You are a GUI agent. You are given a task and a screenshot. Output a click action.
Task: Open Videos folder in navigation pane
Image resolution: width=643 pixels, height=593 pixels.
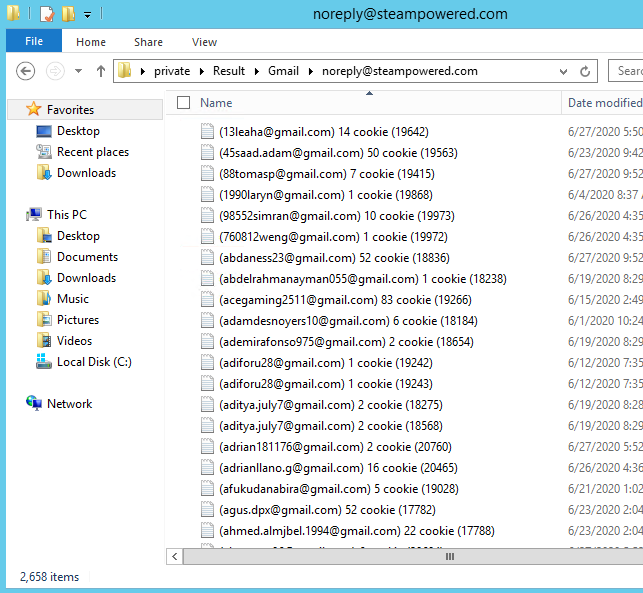[x=74, y=341]
